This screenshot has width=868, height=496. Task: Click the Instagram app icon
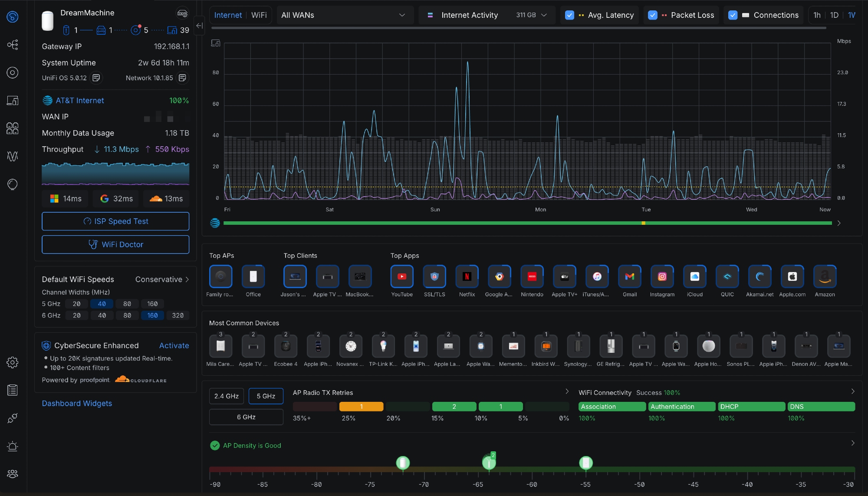click(x=662, y=276)
